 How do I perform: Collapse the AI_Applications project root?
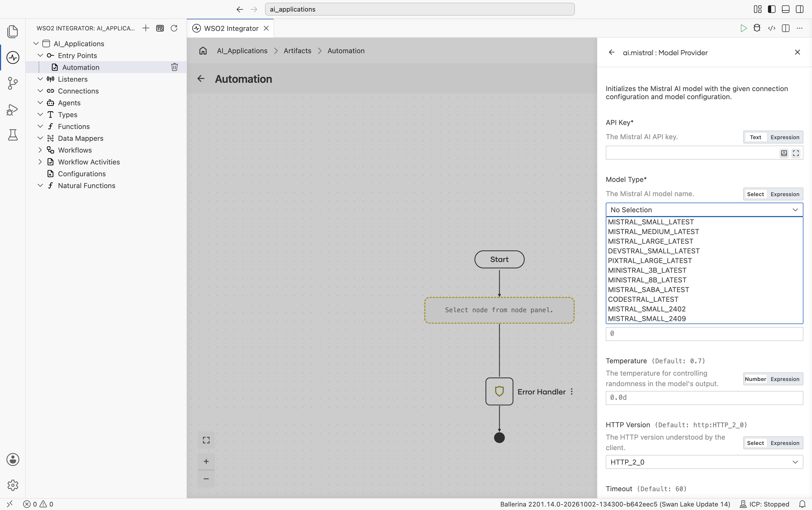pos(36,44)
